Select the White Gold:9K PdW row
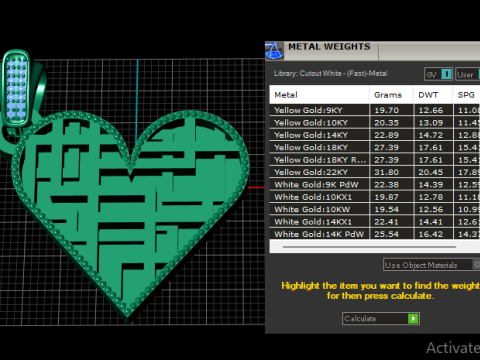The width and height of the screenshot is (480, 360). coord(375,184)
